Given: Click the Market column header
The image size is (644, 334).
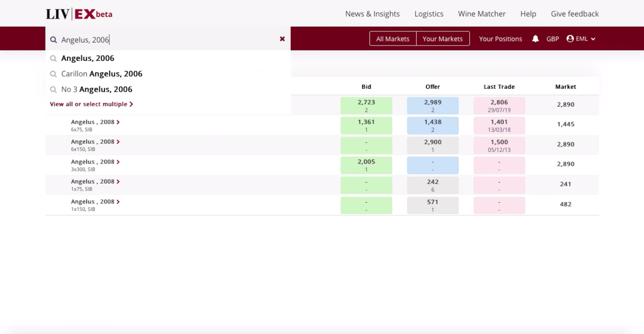Looking at the screenshot, I should pyautogui.click(x=566, y=87).
